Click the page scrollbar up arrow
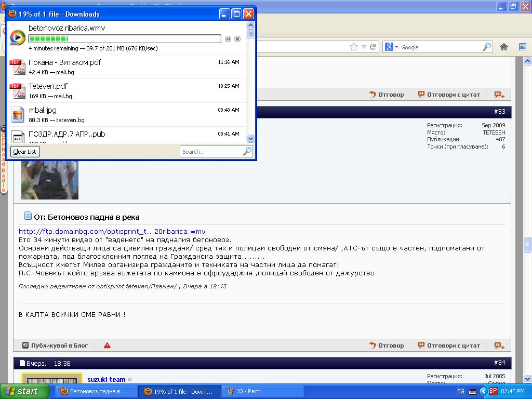Viewport: 532px width, 399px height. 528,61
